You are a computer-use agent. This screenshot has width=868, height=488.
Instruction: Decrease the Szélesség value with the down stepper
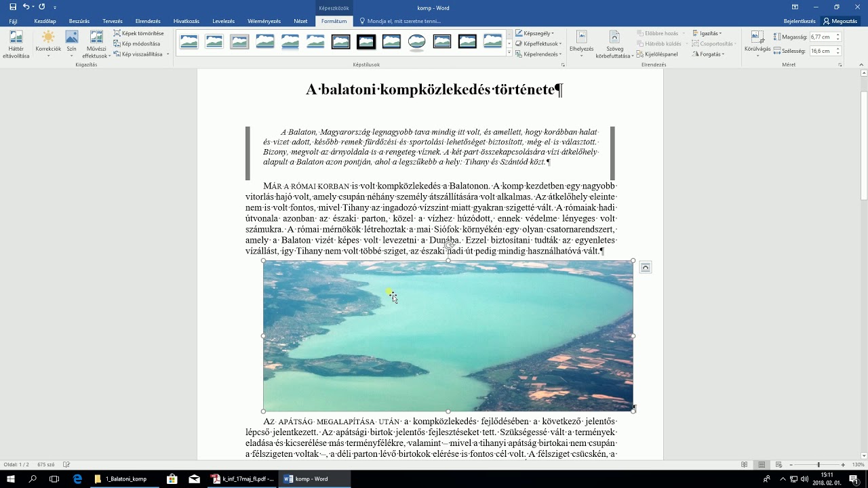[838, 54]
